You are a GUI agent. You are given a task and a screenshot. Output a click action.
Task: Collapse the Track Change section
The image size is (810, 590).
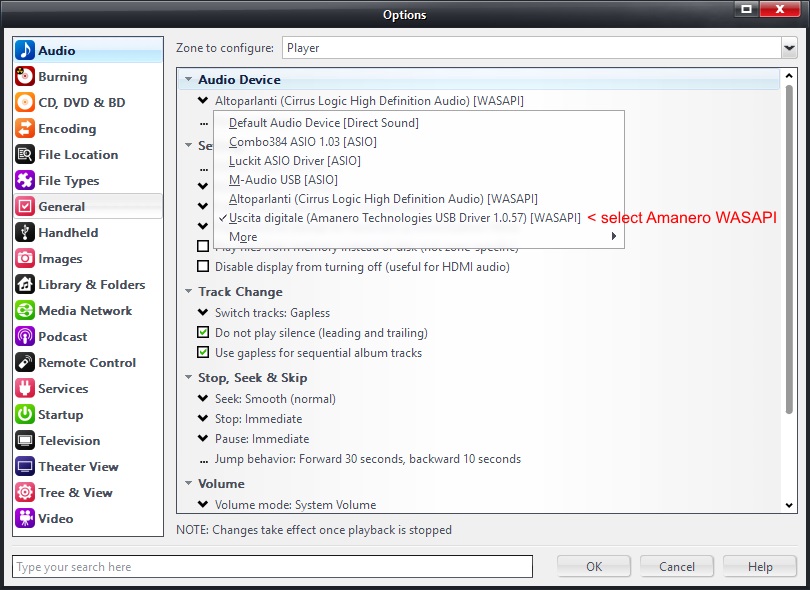pos(189,292)
